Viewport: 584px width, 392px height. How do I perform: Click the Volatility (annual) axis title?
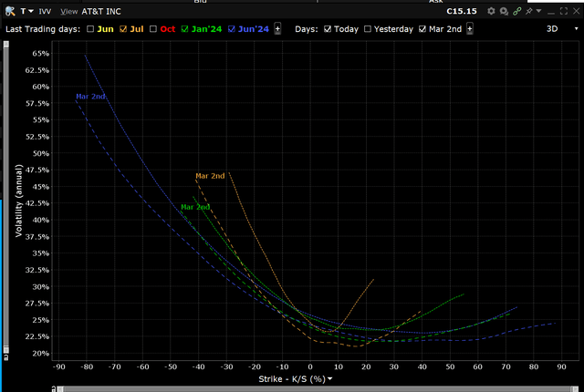[18, 201]
